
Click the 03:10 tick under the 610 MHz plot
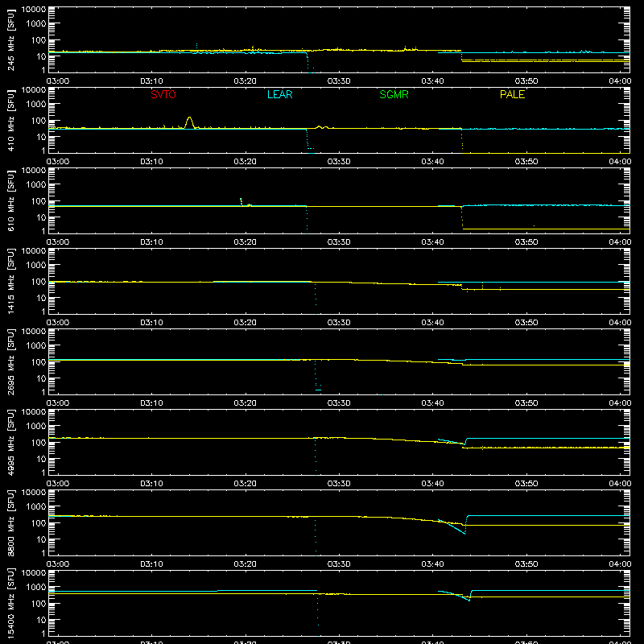click(x=151, y=242)
